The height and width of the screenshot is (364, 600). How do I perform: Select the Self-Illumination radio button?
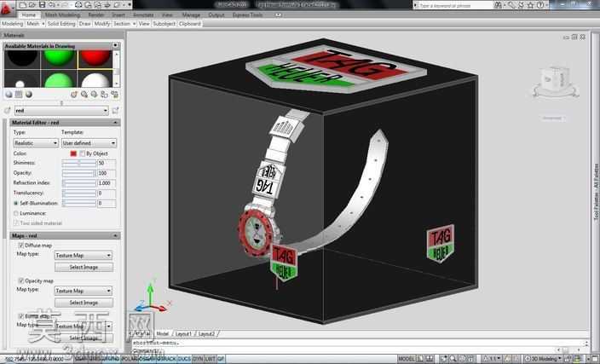click(x=15, y=203)
